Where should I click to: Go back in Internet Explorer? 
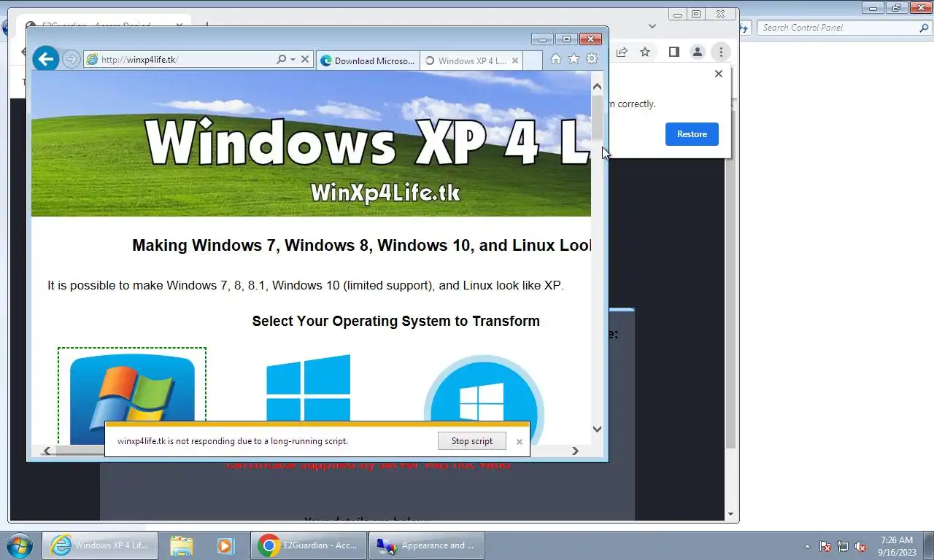(45, 59)
